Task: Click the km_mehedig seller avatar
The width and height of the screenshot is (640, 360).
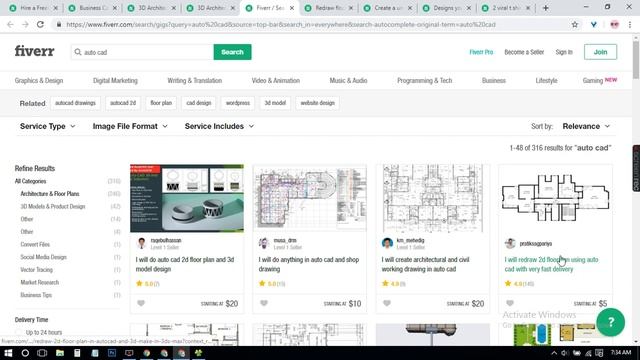Action: [x=387, y=243]
